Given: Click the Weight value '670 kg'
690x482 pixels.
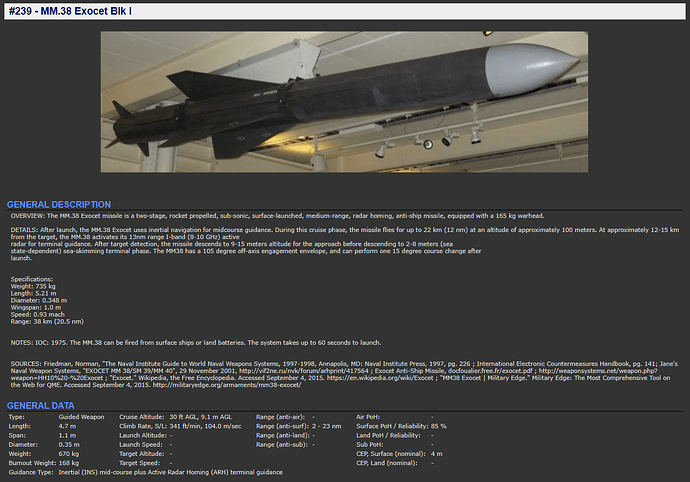Looking at the screenshot, I should point(69,454).
